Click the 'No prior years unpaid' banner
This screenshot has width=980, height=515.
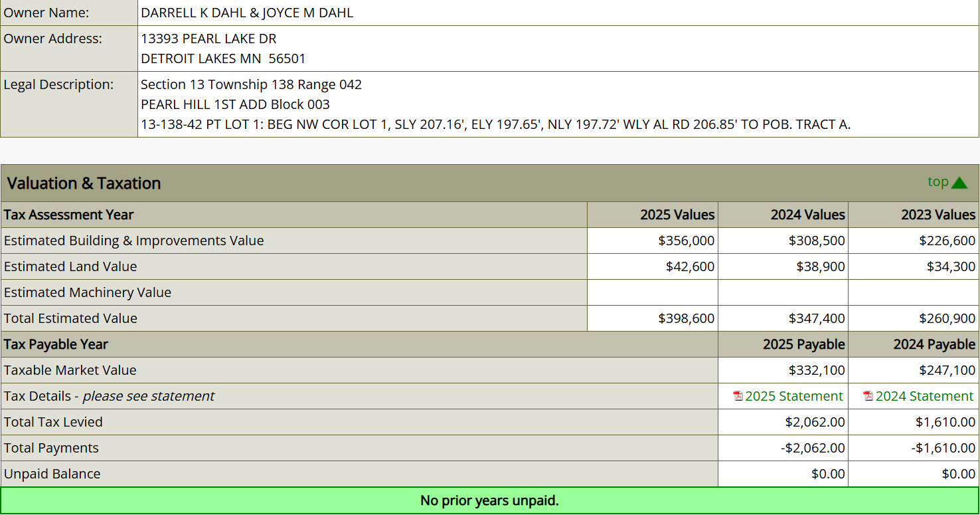point(489,500)
